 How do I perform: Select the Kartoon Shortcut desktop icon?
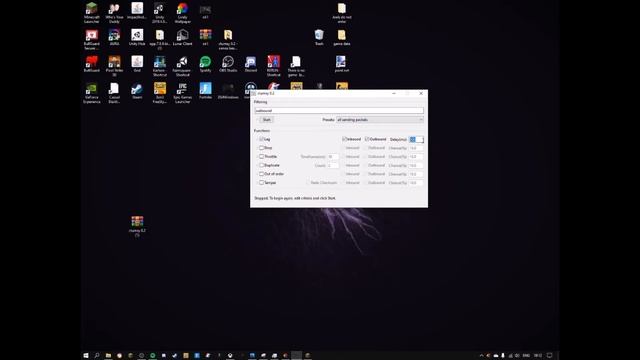[160, 66]
